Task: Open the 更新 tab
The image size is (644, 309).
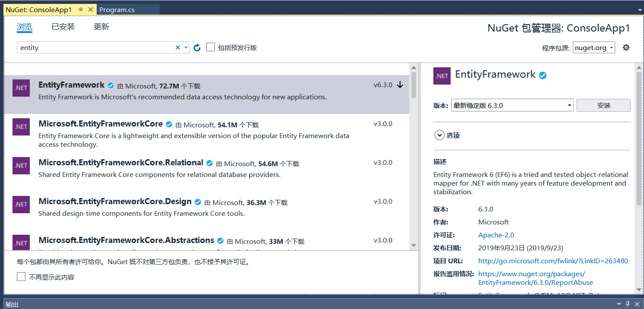Action: (101, 27)
